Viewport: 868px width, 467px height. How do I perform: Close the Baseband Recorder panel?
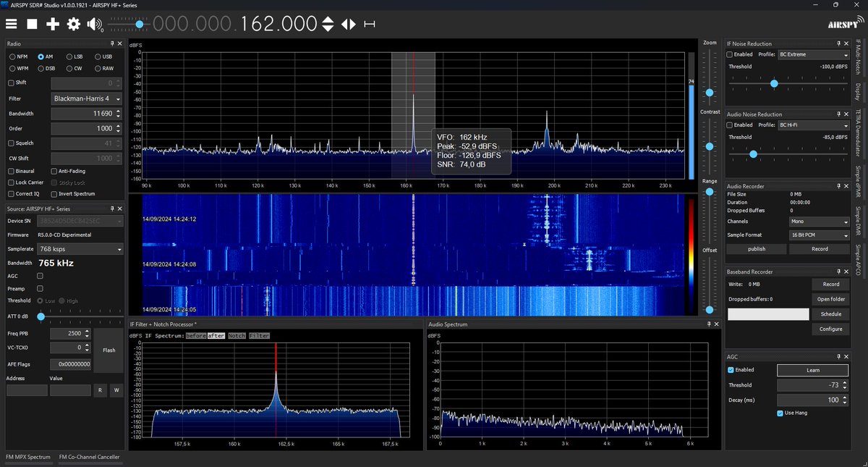point(847,272)
